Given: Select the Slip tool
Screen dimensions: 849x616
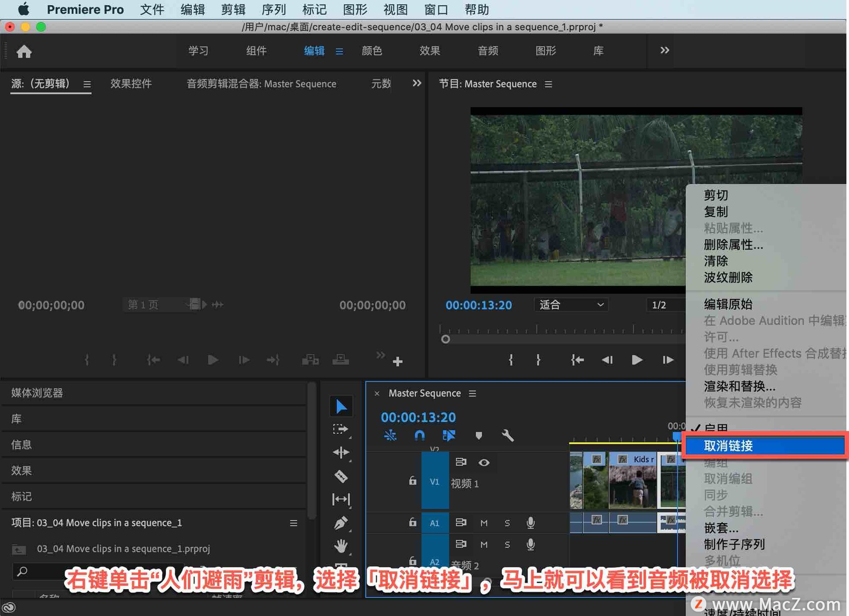Looking at the screenshot, I should 341,499.
